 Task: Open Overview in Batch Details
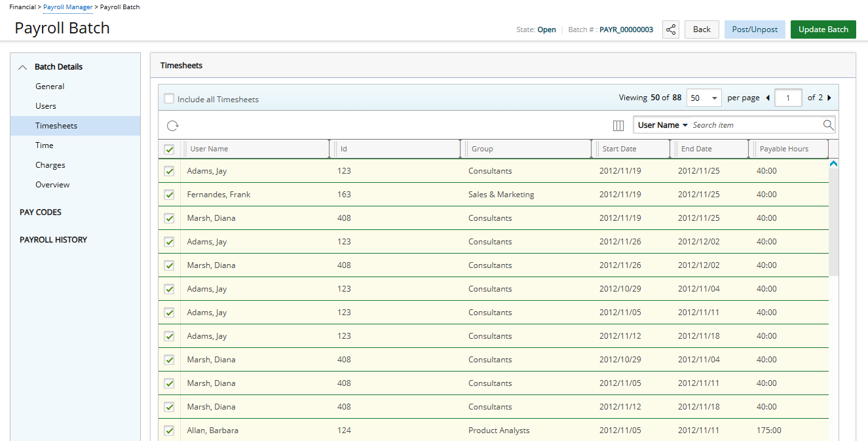[52, 185]
